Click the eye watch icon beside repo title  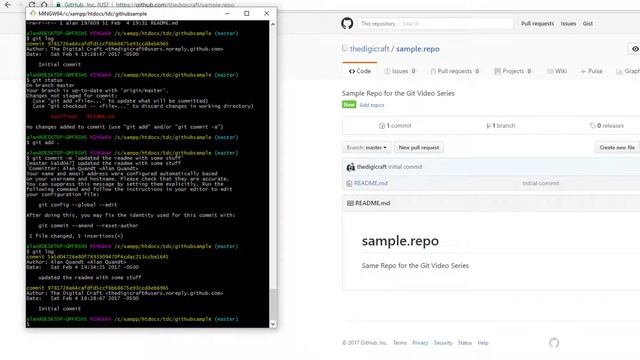(635, 49)
